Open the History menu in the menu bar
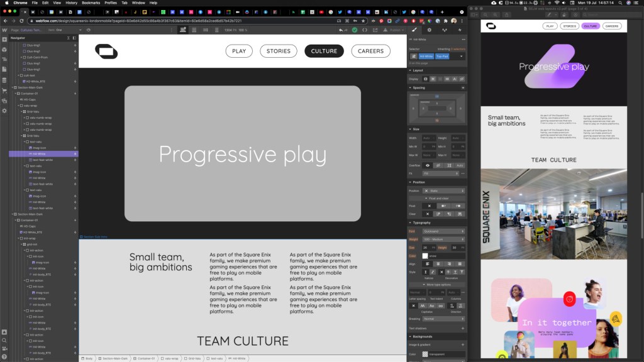 pyautogui.click(x=71, y=3)
